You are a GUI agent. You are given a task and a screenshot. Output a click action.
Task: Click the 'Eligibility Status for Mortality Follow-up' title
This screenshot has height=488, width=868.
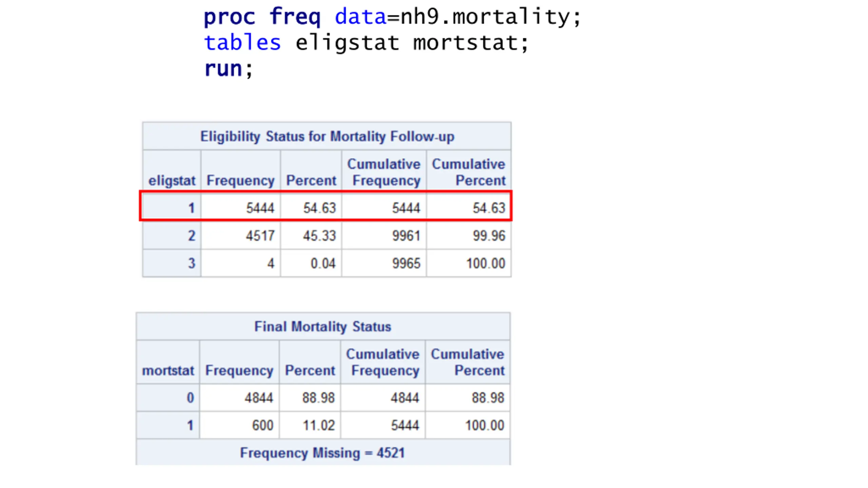tap(327, 136)
